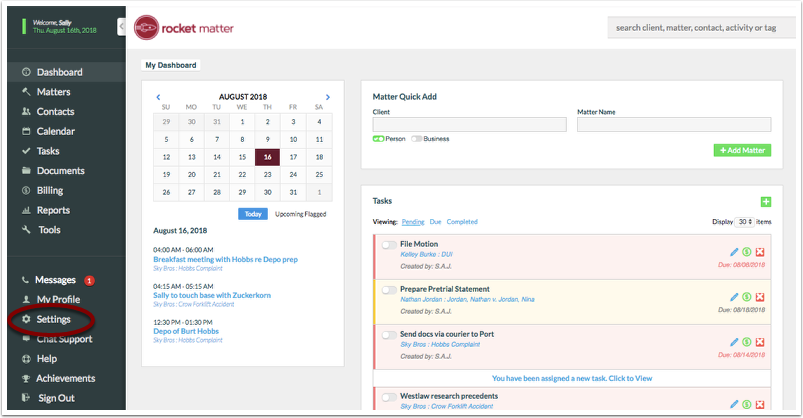Image resolution: width=803 pixels, height=418 pixels.
Task: Edit Prepare Pretrial Statement task
Action: (x=734, y=297)
